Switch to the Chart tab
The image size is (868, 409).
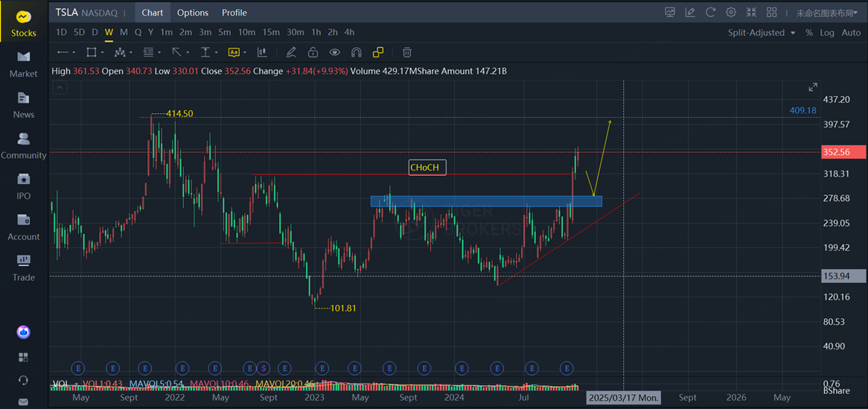click(152, 12)
